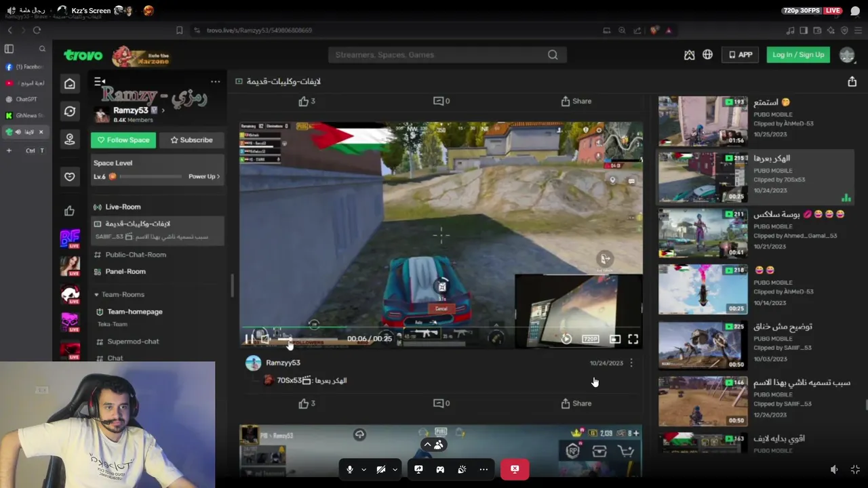Toggle microphone in the screen-share toolbar
Screen dimensions: 868x488
click(349, 469)
